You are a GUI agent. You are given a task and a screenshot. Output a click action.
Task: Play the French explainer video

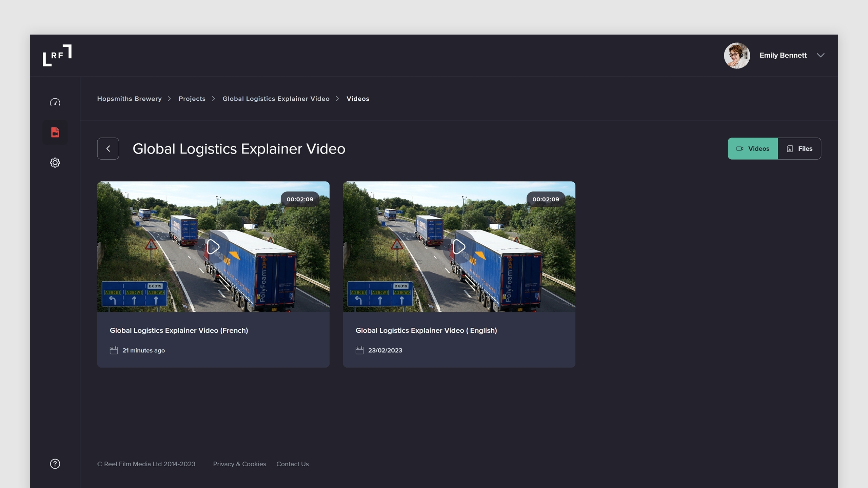tap(213, 247)
